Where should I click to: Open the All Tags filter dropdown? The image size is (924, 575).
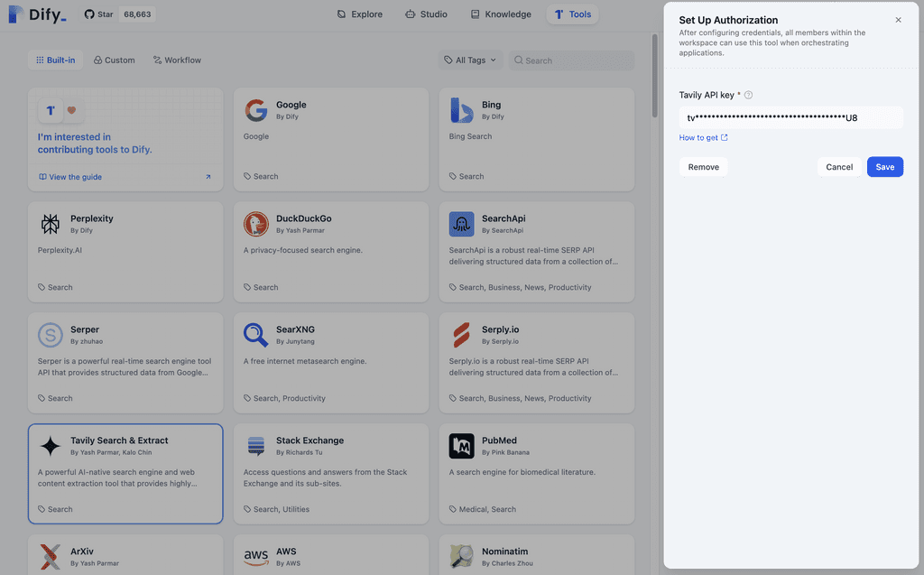(x=471, y=60)
